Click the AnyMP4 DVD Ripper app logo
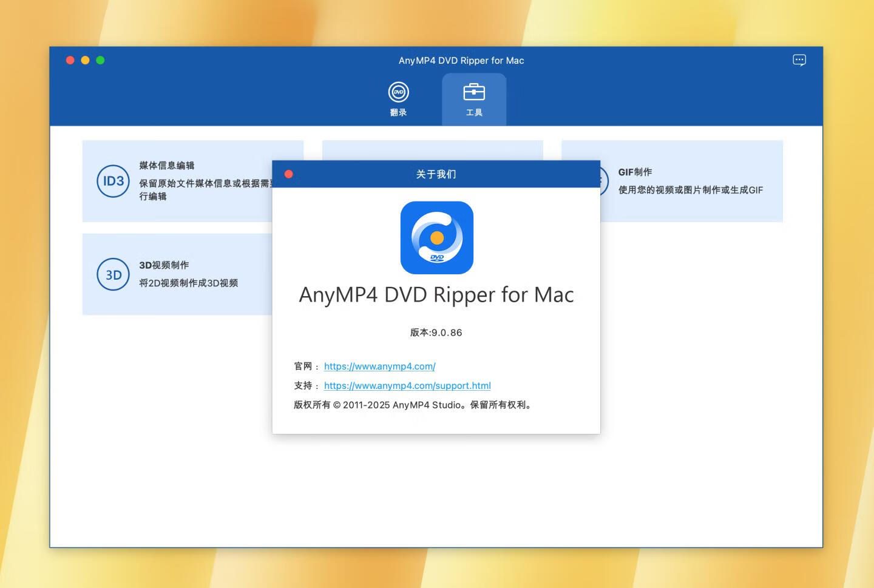Viewport: 874px width, 588px height. [436, 238]
